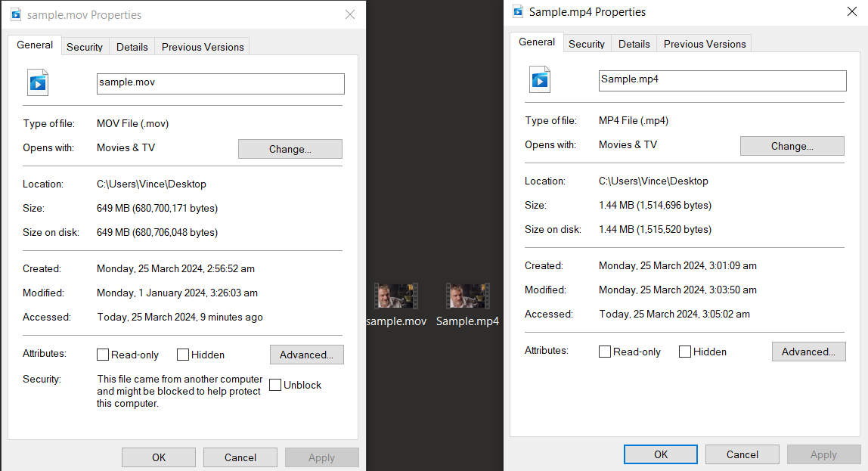868x471 pixels.
Task: Click inside the Sample.mp4 filename field
Action: [x=721, y=80]
